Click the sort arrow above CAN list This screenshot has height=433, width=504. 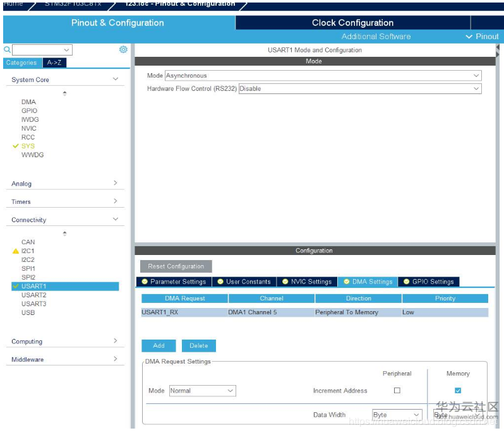(64, 233)
